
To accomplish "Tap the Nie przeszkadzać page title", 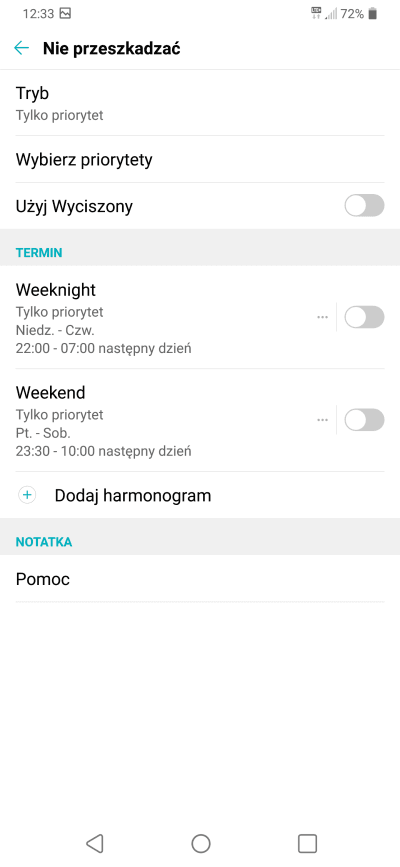I will tap(111, 49).
